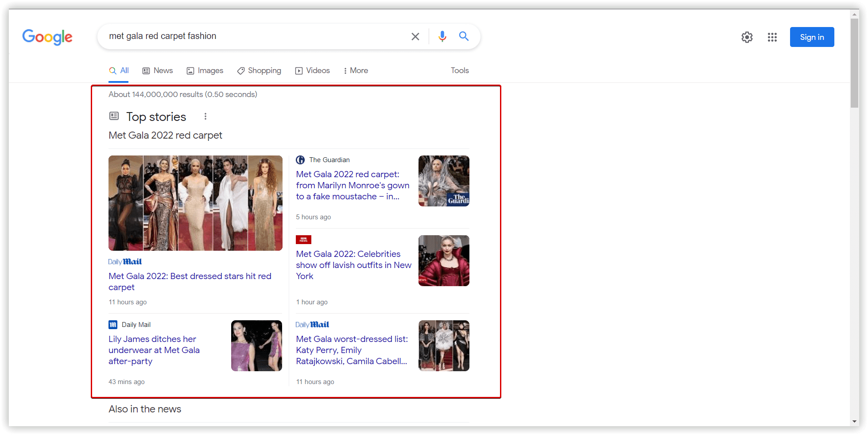This screenshot has height=435, width=868.
Task: Open the Google apps grid
Action: [x=772, y=37]
